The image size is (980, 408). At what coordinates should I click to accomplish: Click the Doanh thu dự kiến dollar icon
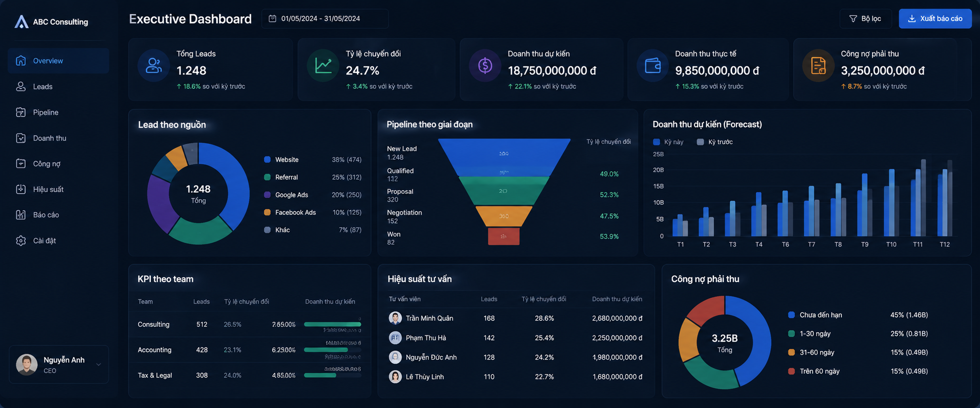485,66
